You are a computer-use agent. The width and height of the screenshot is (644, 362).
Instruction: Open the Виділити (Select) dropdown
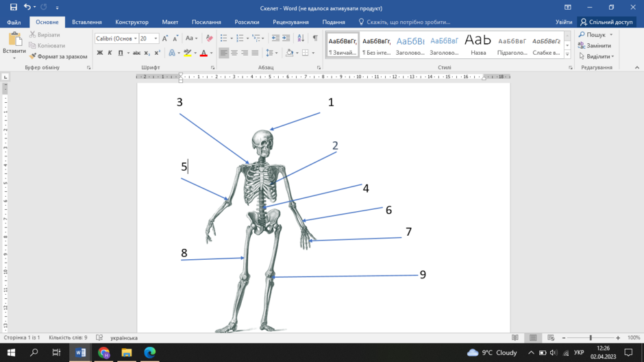pyautogui.click(x=597, y=56)
